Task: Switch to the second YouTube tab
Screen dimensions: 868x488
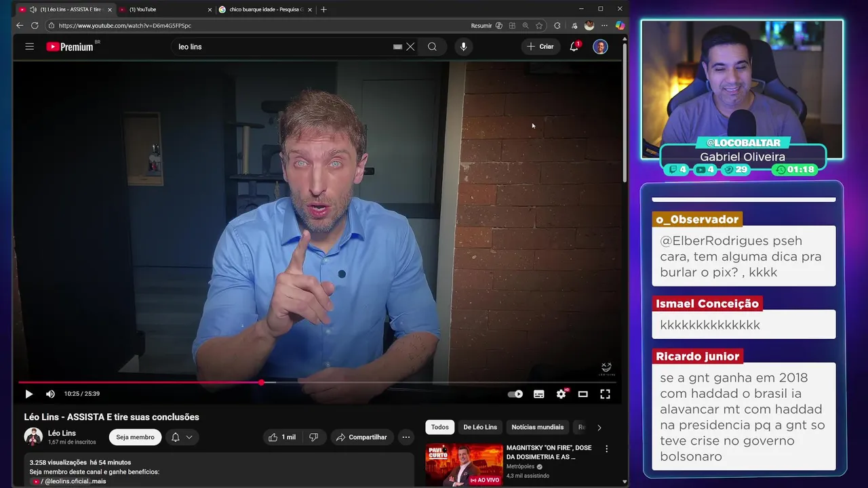Action: [165, 9]
